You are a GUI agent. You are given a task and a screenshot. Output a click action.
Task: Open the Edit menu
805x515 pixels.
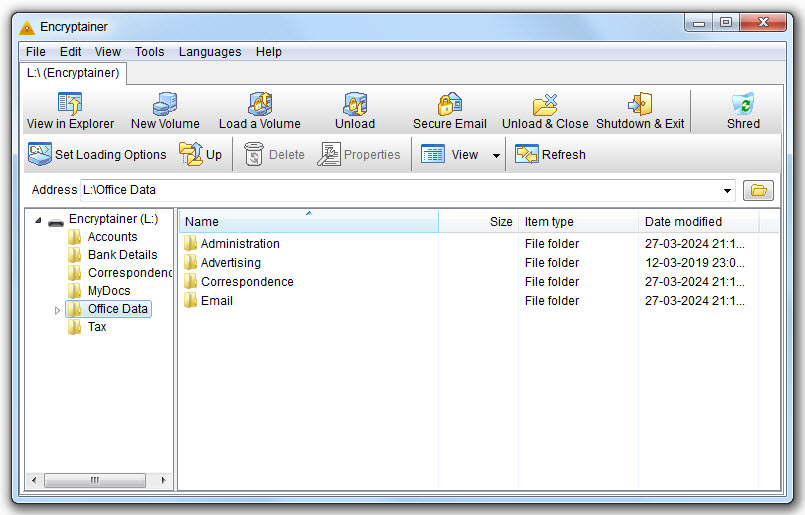[70, 52]
